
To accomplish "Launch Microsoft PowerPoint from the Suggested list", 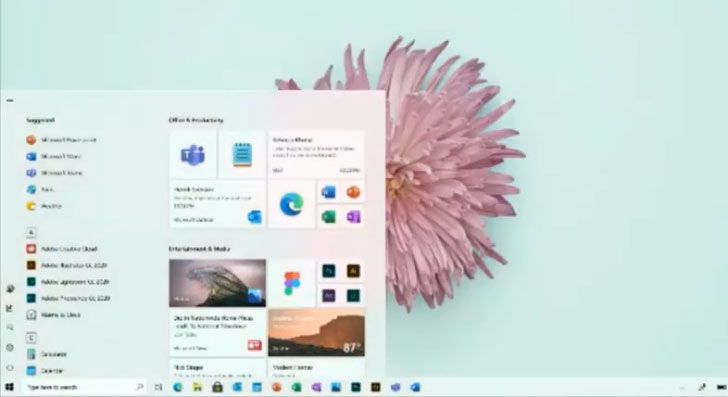I will (x=61, y=140).
